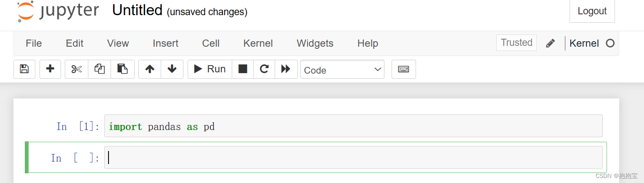Insert a cell below with plus icon
The height and width of the screenshot is (183, 644).
[x=50, y=69]
